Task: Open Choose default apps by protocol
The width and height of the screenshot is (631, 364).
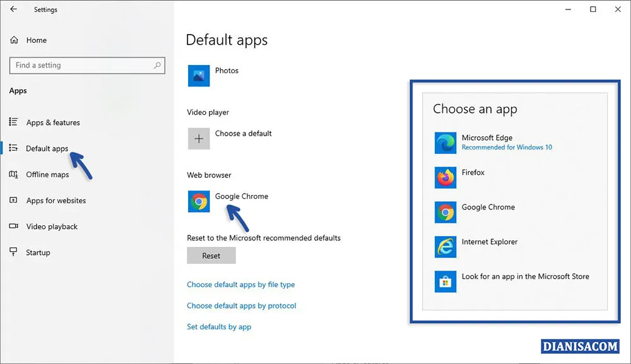Action: [x=242, y=305]
